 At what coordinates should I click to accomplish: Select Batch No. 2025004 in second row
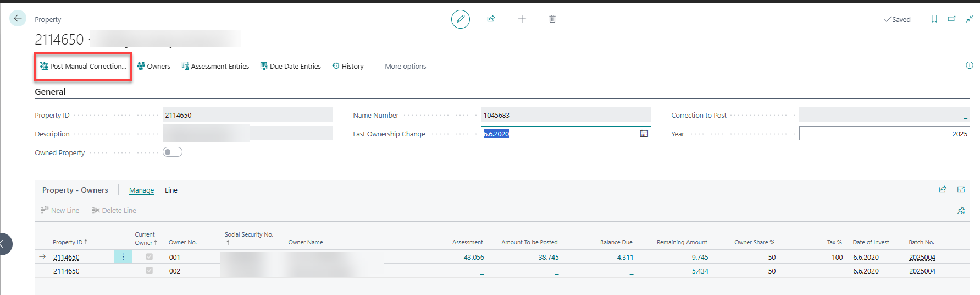click(922, 271)
